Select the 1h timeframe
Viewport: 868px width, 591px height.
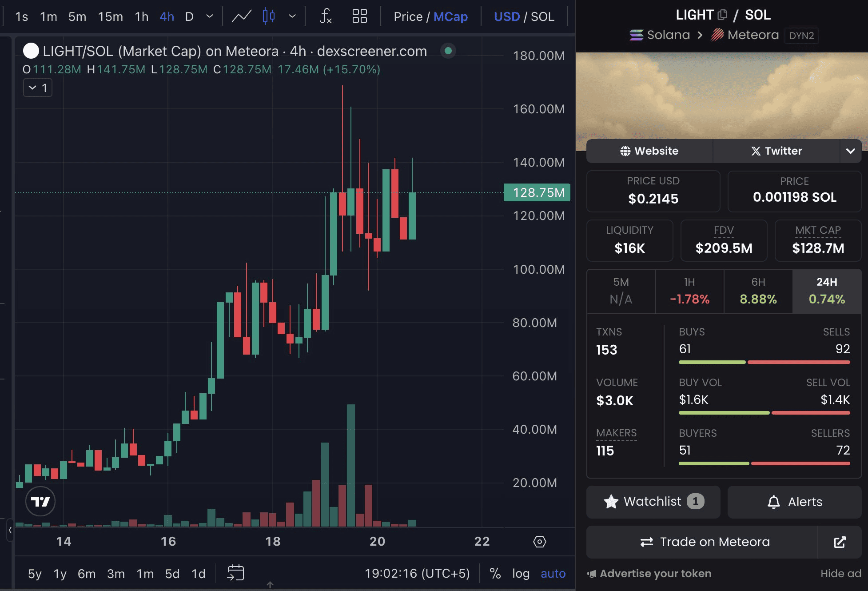[x=142, y=16]
